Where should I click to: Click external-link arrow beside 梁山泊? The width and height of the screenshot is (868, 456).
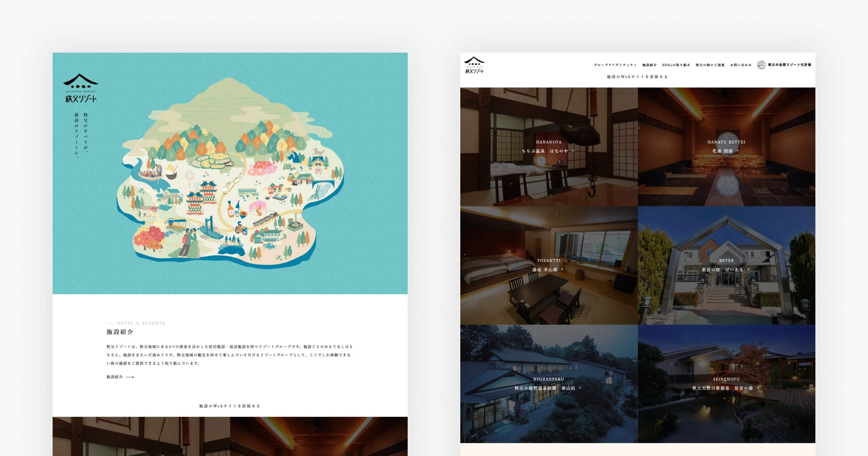tap(580, 388)
